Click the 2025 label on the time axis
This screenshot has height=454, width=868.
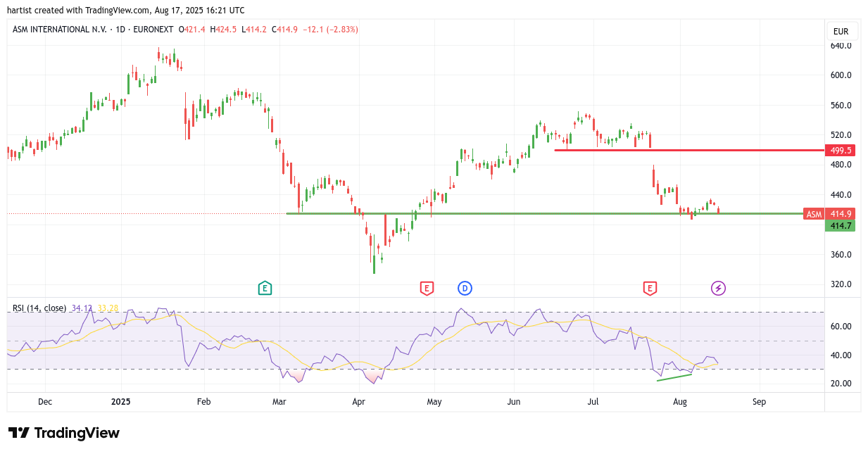click(121, 402)
